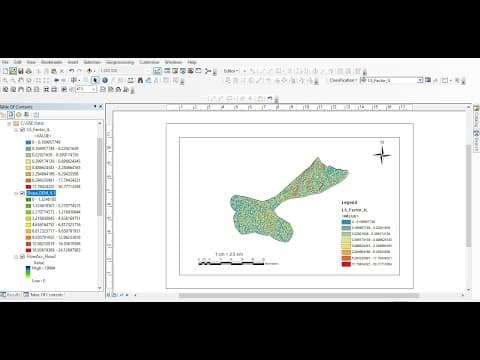The width and height of the screenshot is (480, 360).
Task: Open the Add Data dropdown arrow
Action: (x=94, y=71)
